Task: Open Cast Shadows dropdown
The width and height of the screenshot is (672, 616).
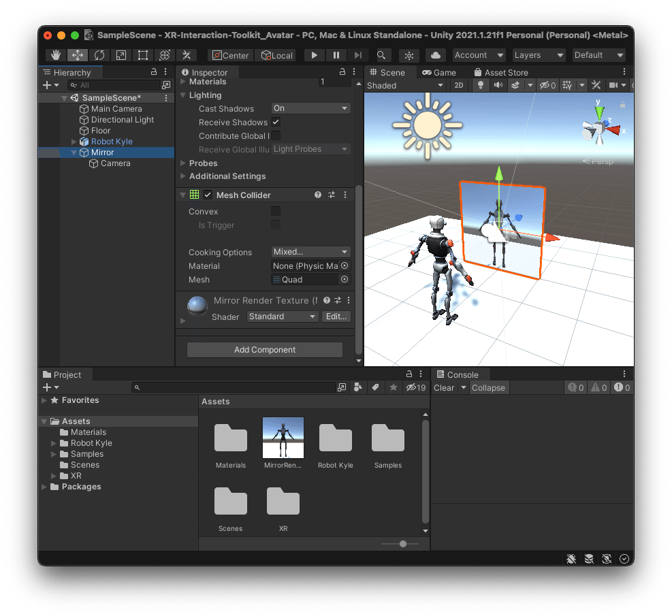Action: pos(310,108)
